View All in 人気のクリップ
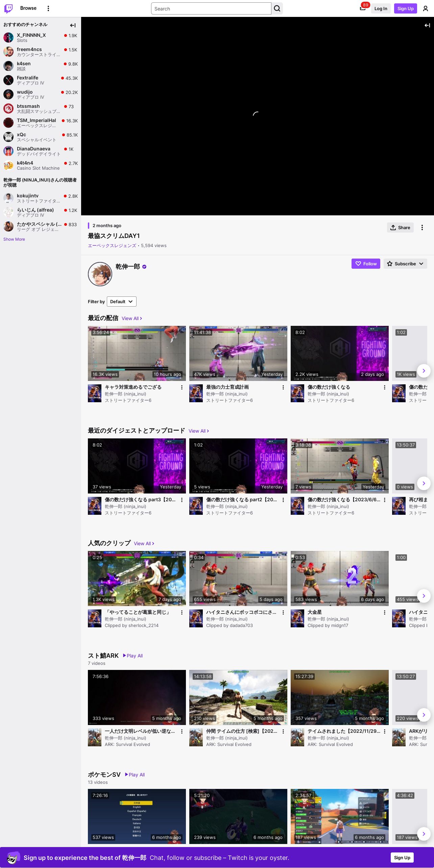Screen dimensions: 434x868 144,544
